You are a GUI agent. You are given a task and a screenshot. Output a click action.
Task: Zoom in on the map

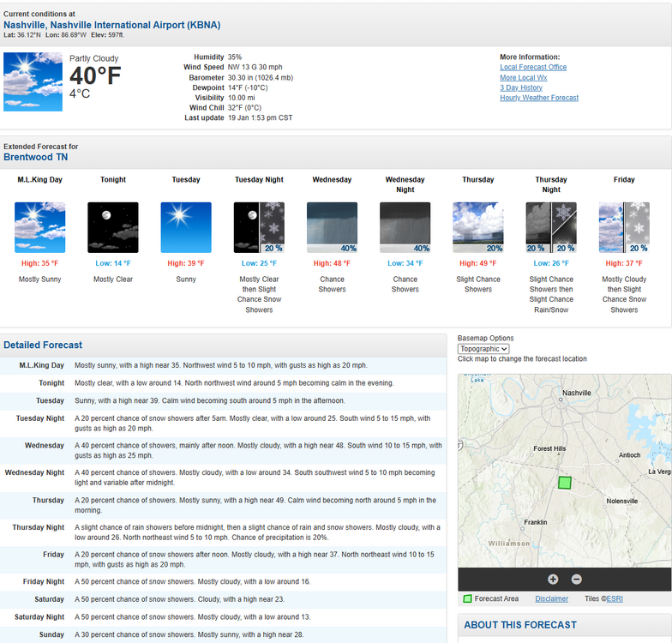553,580
